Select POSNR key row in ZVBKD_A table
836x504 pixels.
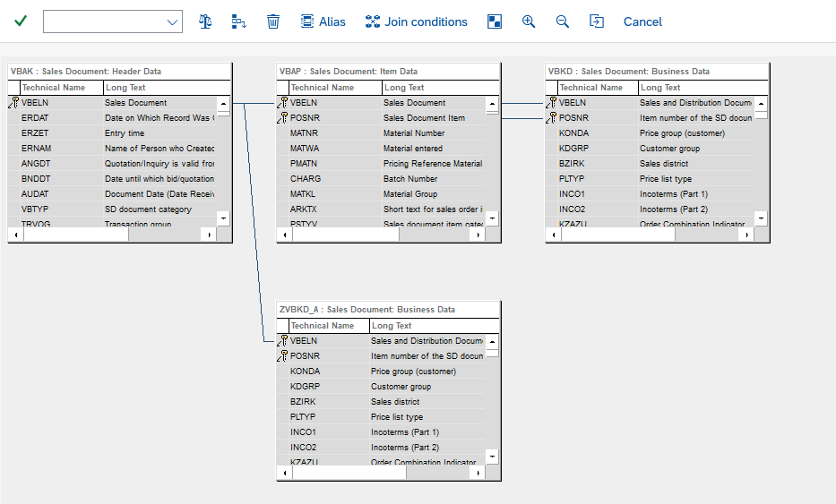pyautogui.click(x=381, y=356)
